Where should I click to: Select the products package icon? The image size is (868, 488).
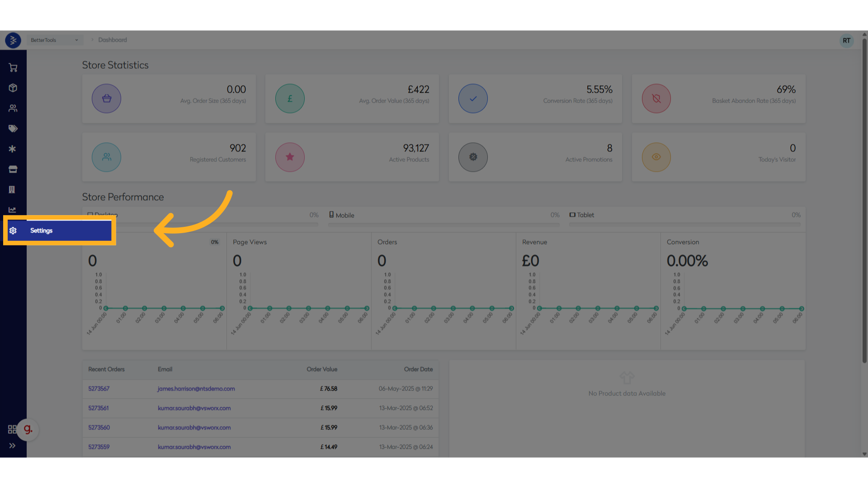(x=13, y=88)
